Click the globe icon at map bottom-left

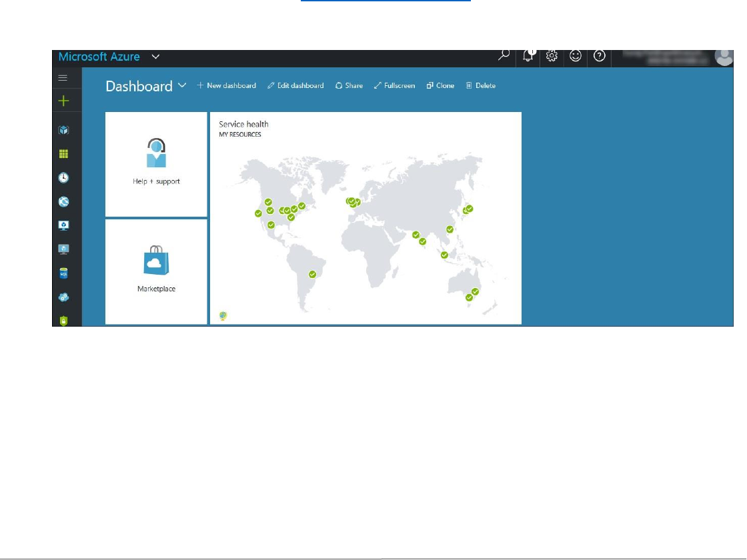[x=223, y=316]
